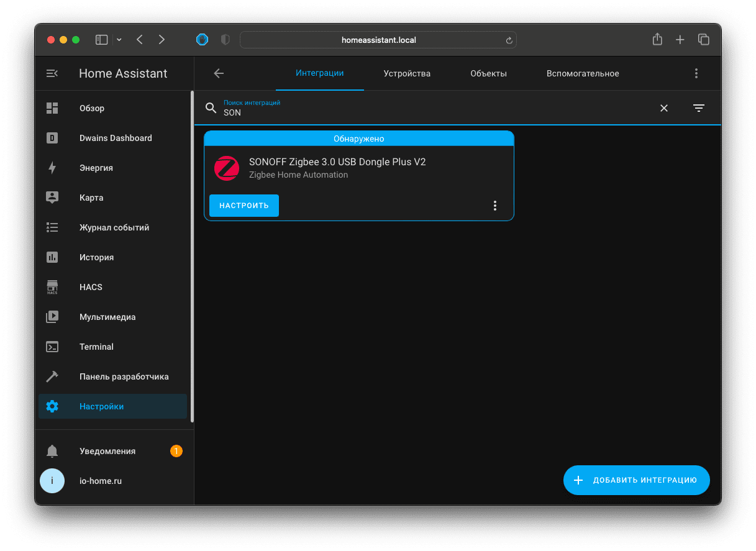The image size is (756, 551).
Task: Click the Настройки gear icon
Action: coord(52,406)
